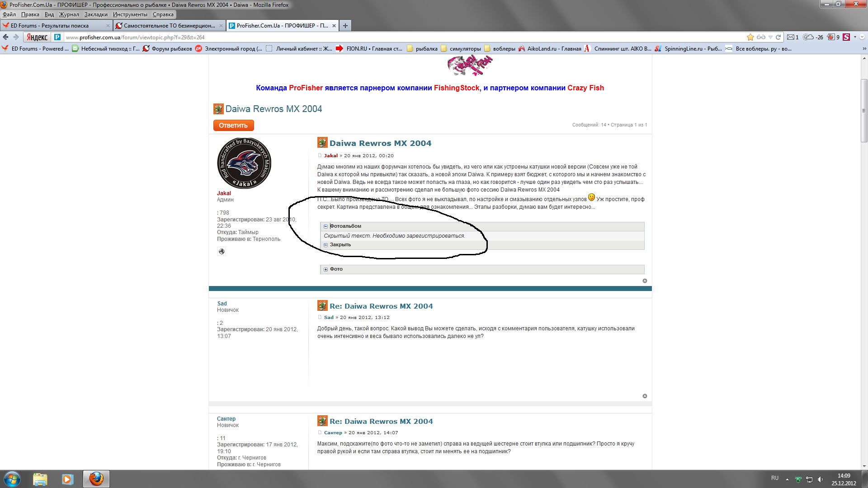Click the reader glasses icon in address bar
The width and height of the screenshot is (868, 488).
pos(761,37)
